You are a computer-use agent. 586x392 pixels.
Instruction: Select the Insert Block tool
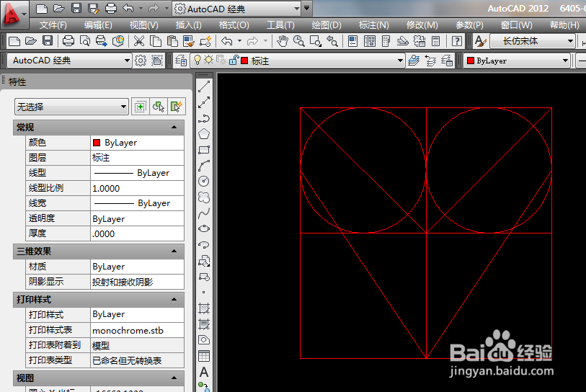[x=204, y=261]
